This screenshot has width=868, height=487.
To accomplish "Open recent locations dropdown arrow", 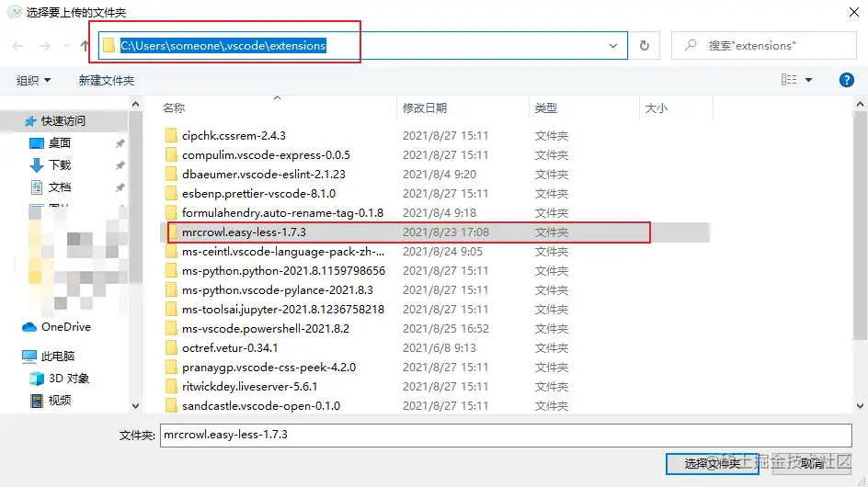I will tap(66, 46).
